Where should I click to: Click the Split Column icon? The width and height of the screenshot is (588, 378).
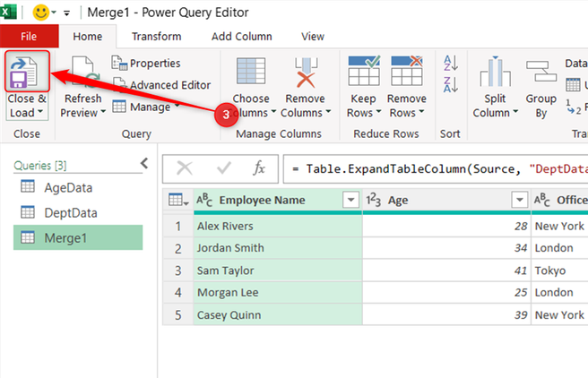coord(495,72)
